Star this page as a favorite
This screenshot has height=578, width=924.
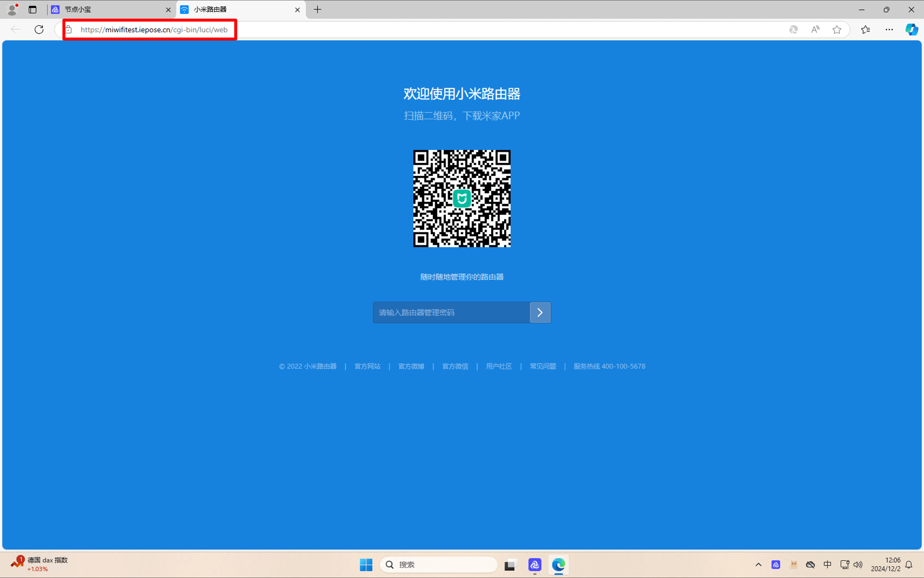pos(837,29)
